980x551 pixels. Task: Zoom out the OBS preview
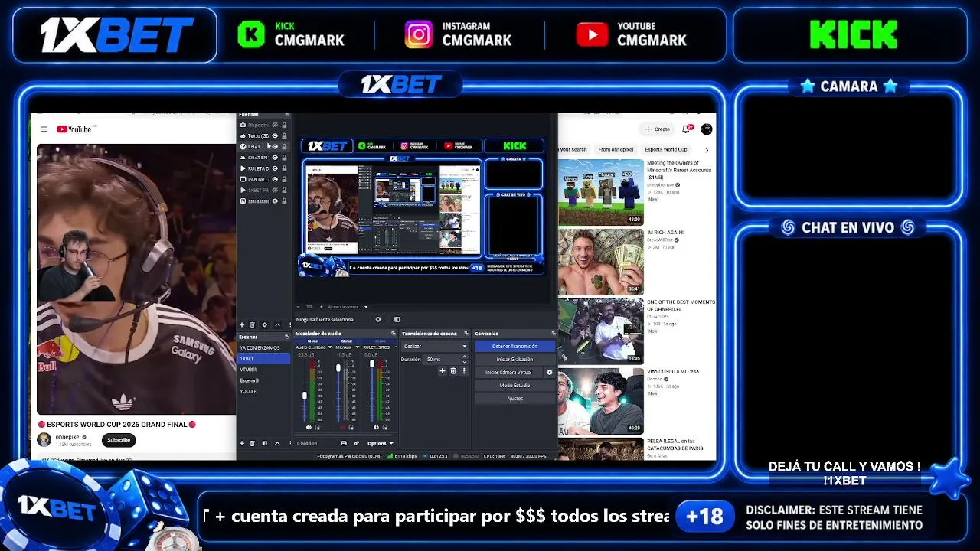coord(299,307)
